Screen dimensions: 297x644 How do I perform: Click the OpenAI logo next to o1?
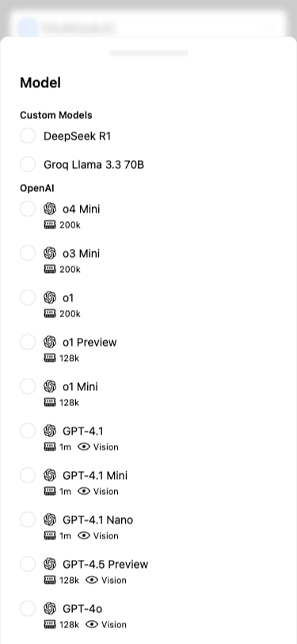[50, 297]
